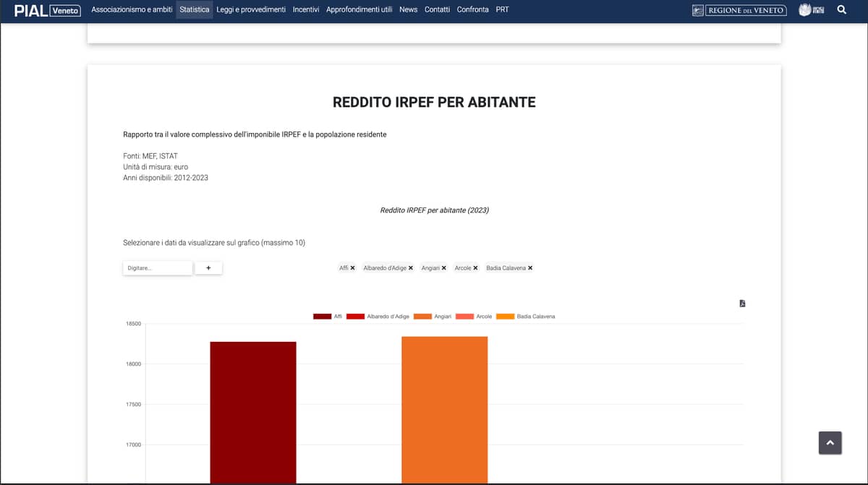868x485 pixels.
Task: Click the Unioncamere Veneto emblem icon
Action: (812, 10)
